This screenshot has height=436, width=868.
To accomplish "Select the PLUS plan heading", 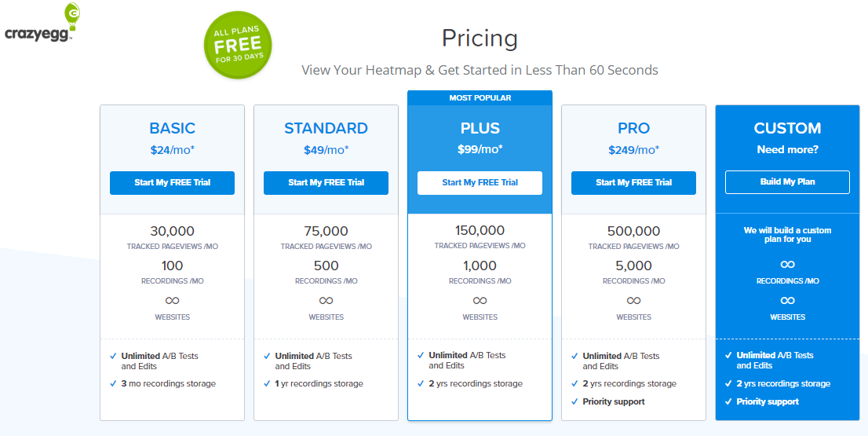I will coord(480,129).
